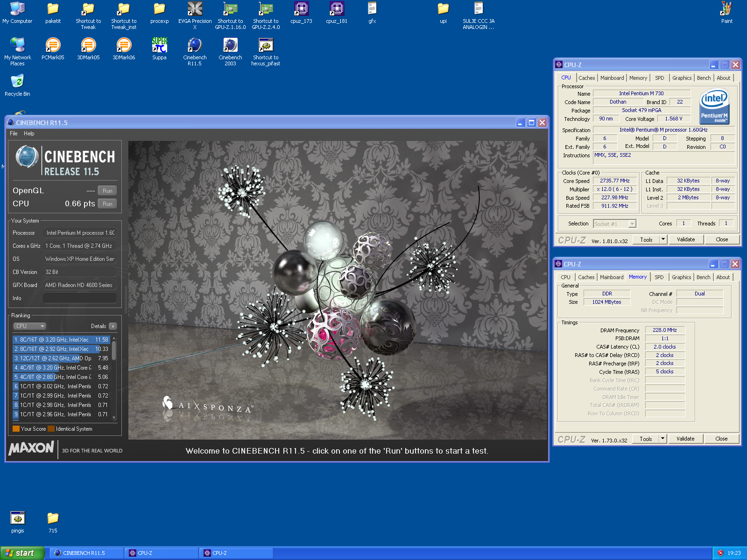747x560 pixels.
Task: Switch to CINEBENCH R11.5 taskbar button
Action: [x=87, y=553]
